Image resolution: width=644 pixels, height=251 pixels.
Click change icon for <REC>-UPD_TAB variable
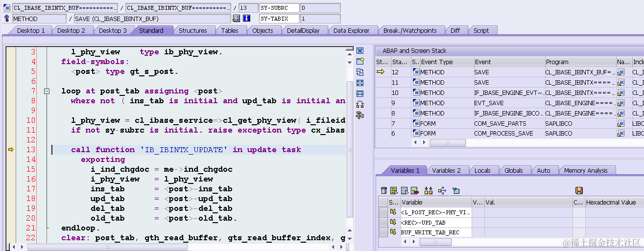tap(393, 222)
